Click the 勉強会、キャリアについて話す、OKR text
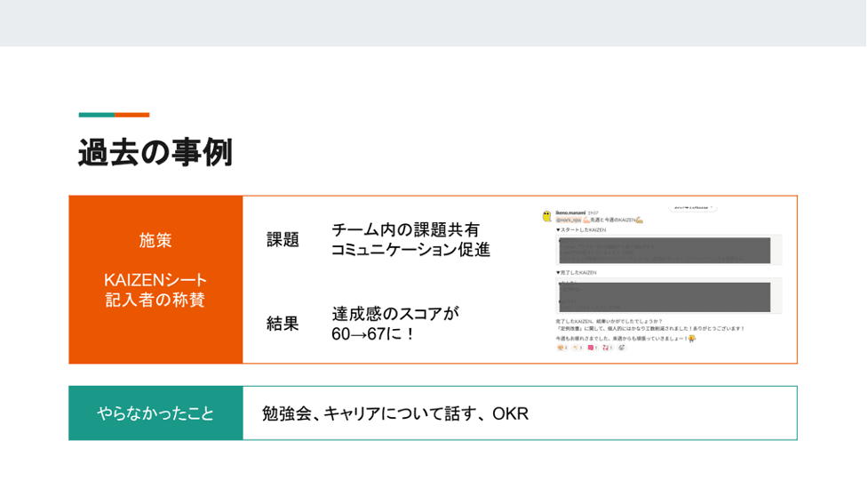Viewport: 868px width, 489px height. 395,413
